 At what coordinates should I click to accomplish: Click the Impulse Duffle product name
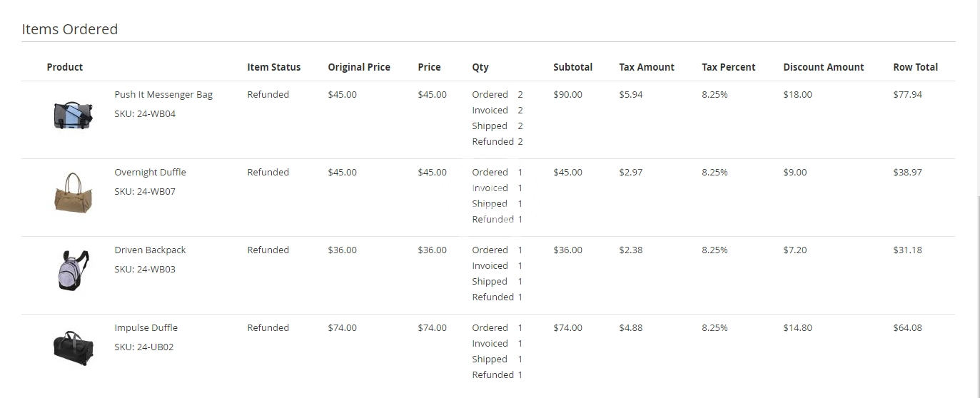pyautogui.click(x=146, y=328)
